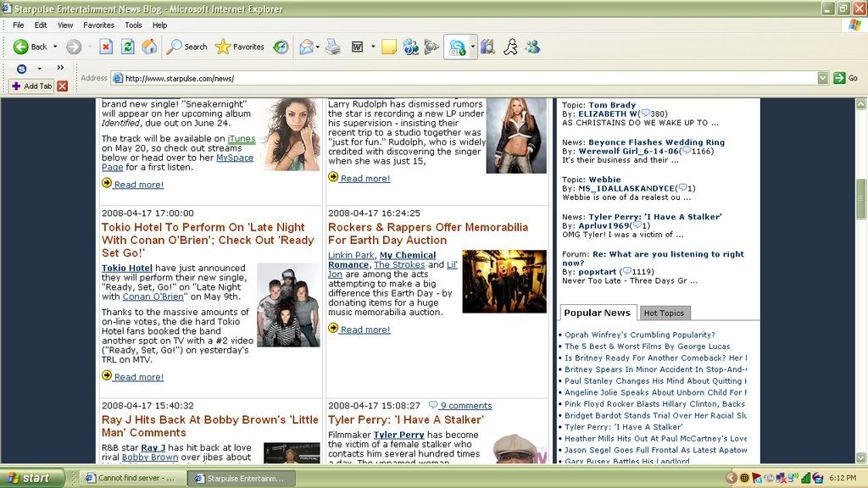Screen dimensions: 868x488
Task: Click the Print icon in toolbar
Action: point(333,47)
